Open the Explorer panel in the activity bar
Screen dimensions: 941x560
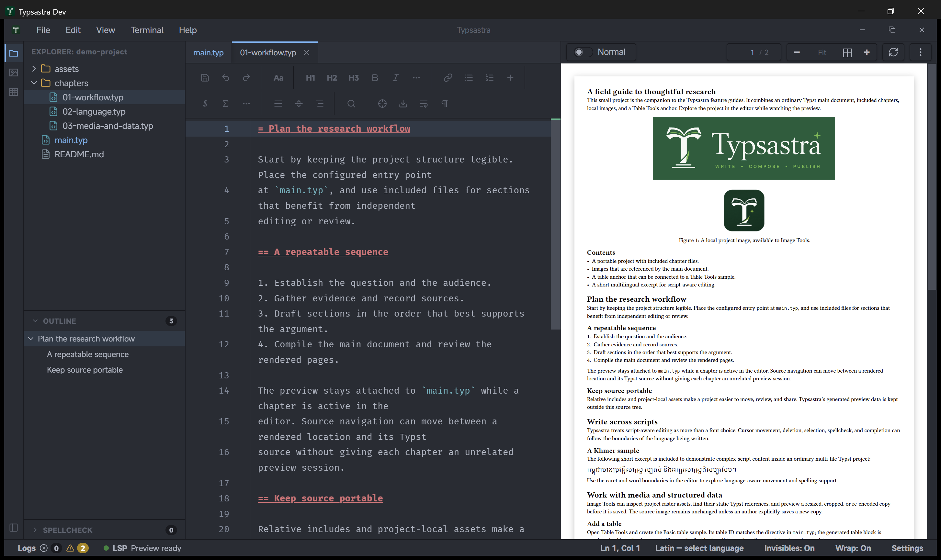tap(14, 53)
